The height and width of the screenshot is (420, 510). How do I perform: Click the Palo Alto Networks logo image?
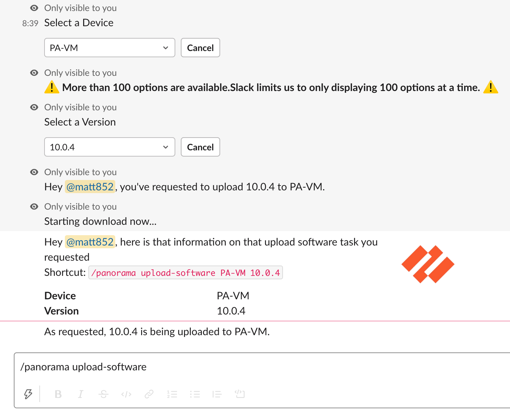click(428, 264)
